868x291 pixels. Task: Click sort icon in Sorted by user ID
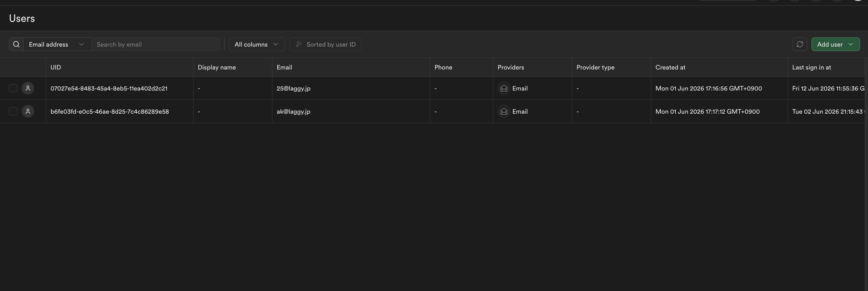pos(299,44)
